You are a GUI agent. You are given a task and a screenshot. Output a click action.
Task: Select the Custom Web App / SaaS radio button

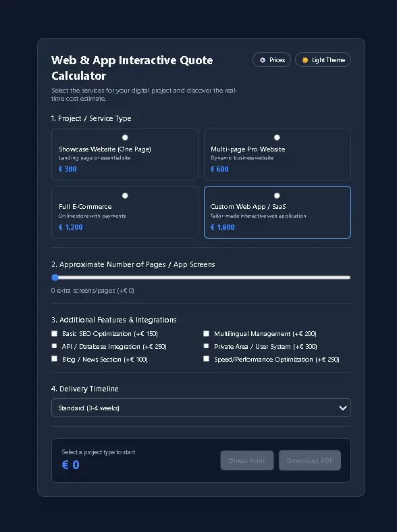click(x=277, y=196)
